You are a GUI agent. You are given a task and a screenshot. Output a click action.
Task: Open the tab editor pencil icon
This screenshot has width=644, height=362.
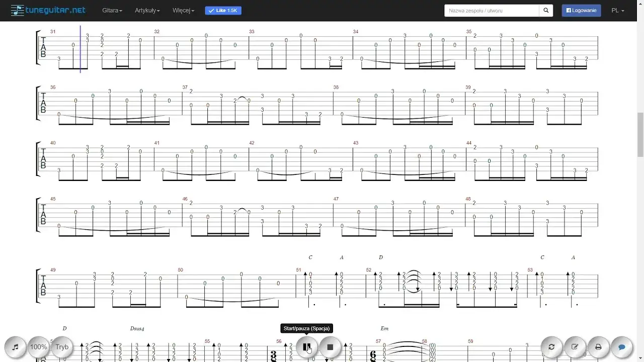pos(575,347)
